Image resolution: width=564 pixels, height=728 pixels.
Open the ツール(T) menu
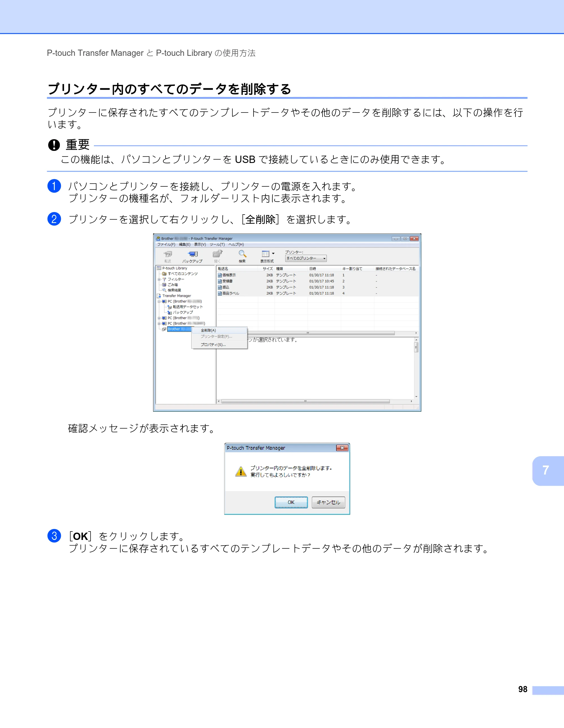pyautogui.click(x=217, y=244)
